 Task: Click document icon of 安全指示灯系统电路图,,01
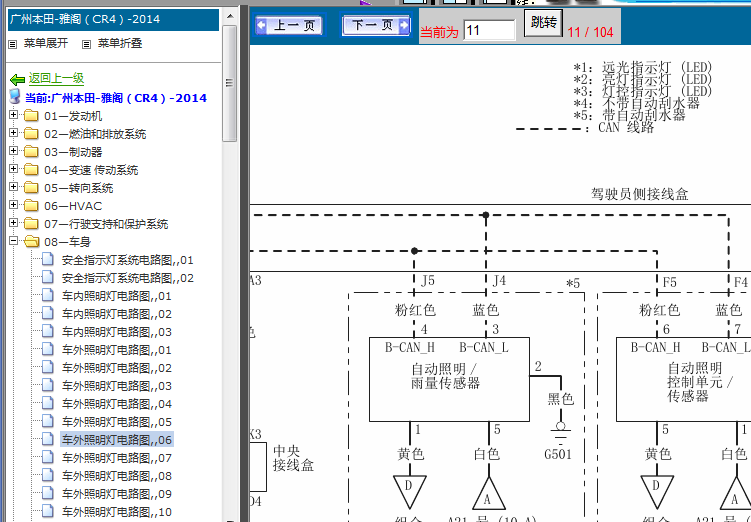click(47, 259)
